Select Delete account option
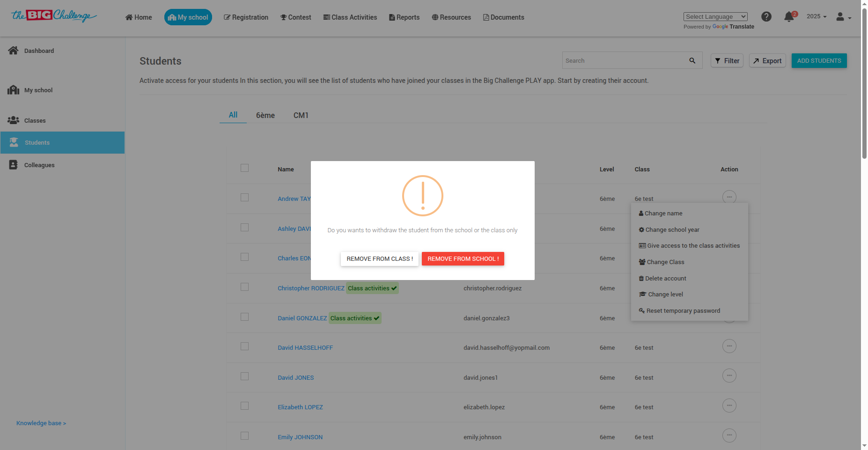Viewport: 868px width, 450px height. pyautogui.click(x=662, y=278)
